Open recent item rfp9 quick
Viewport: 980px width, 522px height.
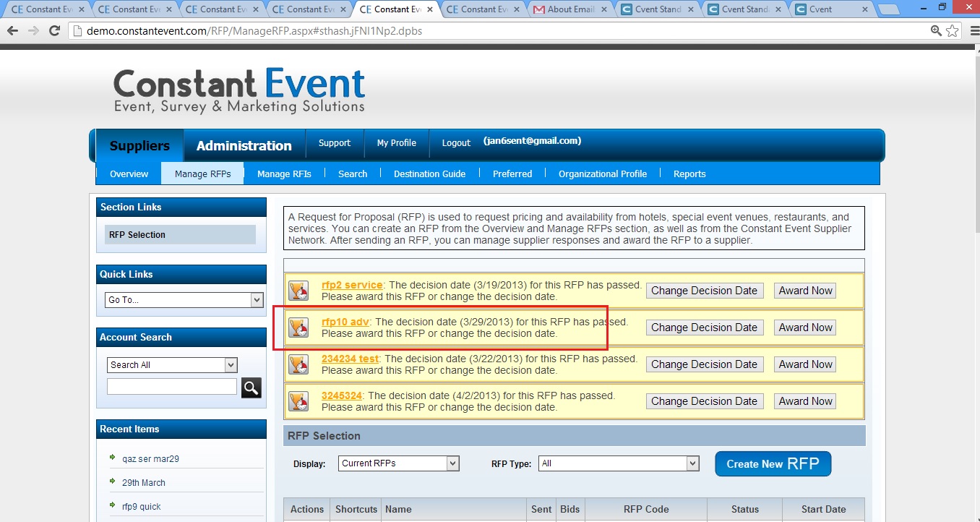pos(142,507)
